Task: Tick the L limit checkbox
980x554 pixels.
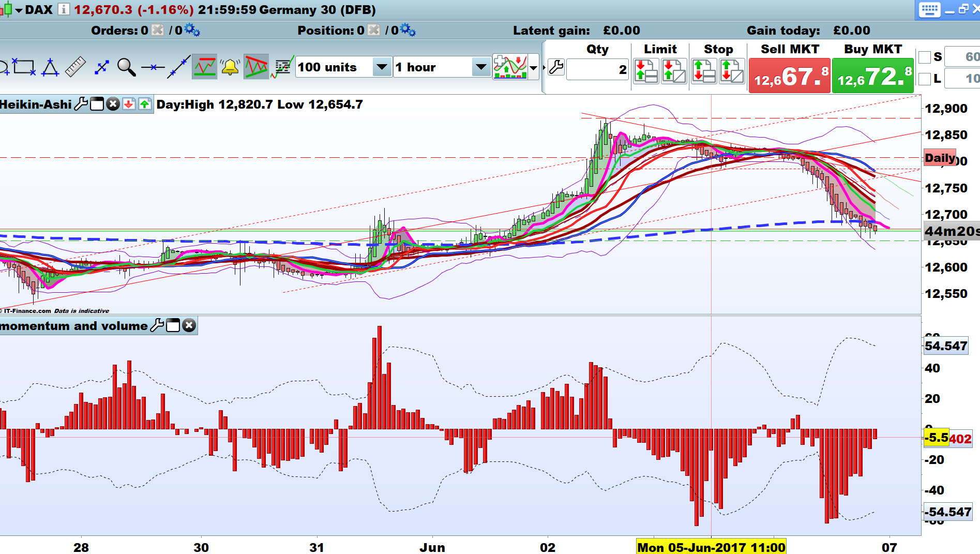Action: pyautogui.click(x=925, y=79)
